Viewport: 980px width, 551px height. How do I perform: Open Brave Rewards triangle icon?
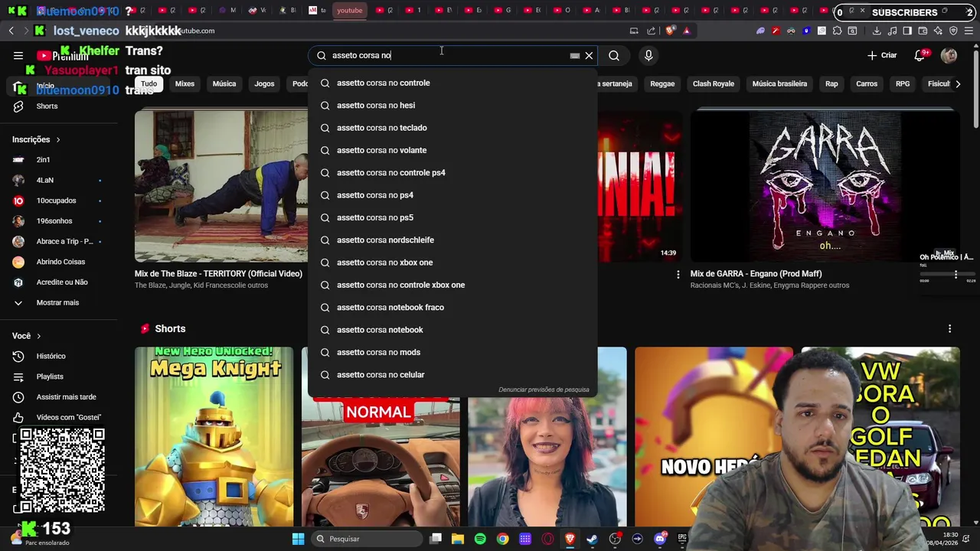pos(686,31)
